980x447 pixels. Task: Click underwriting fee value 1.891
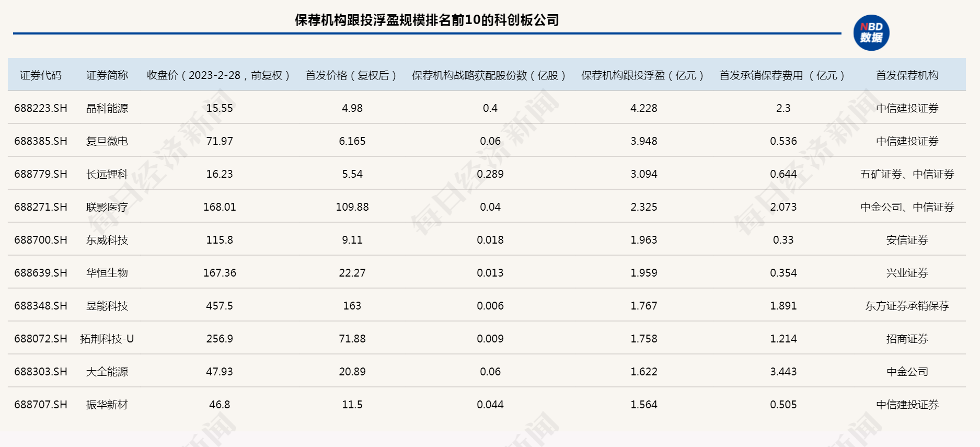pos(783,306)
